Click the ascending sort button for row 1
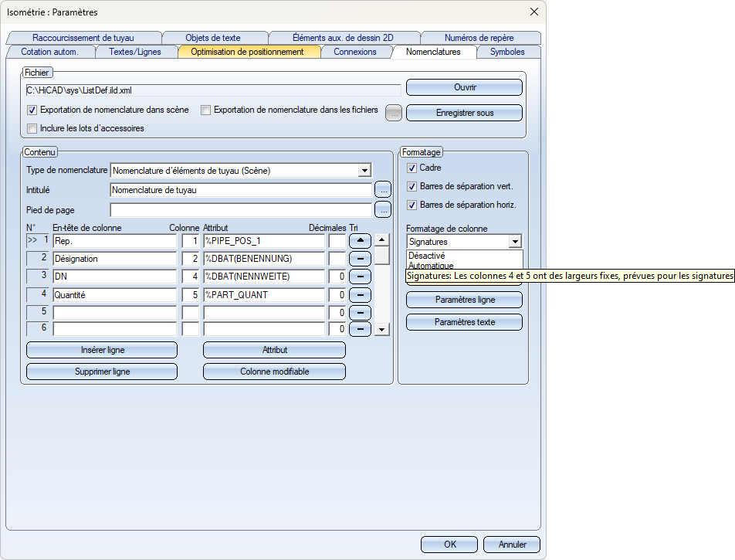 (360, 241)
